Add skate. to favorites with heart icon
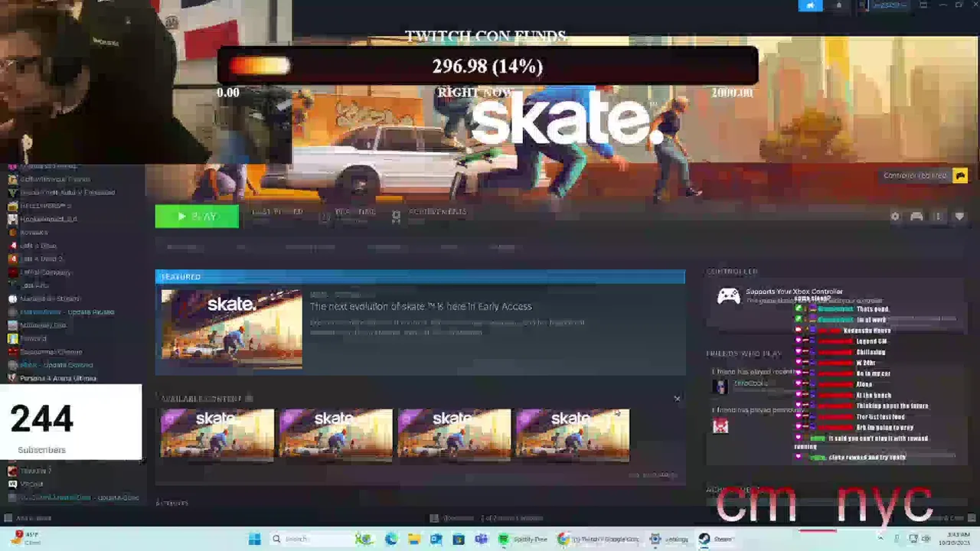 tap(959, 217)
